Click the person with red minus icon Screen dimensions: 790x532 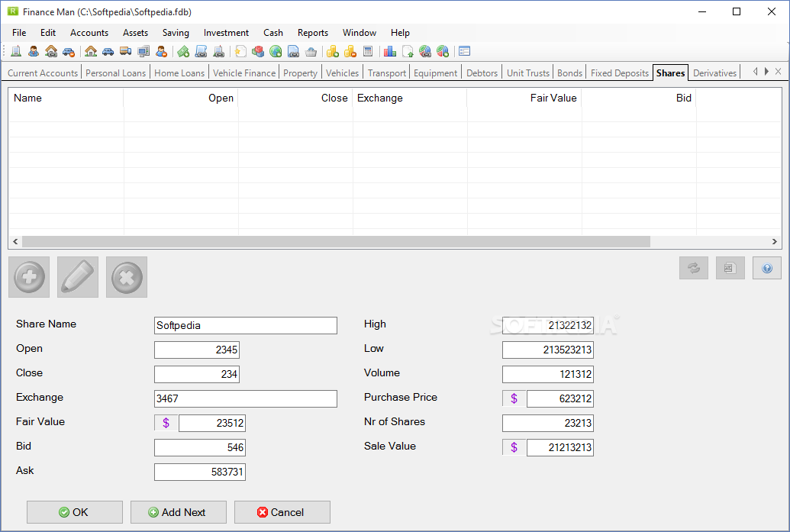pyautogui.click(x=161, y=51)
